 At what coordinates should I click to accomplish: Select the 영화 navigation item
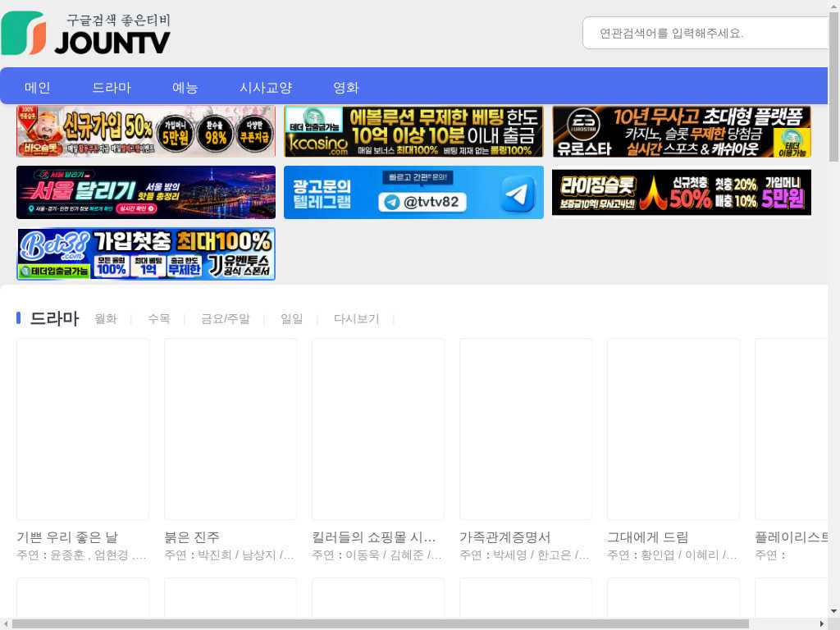[346, 87]
